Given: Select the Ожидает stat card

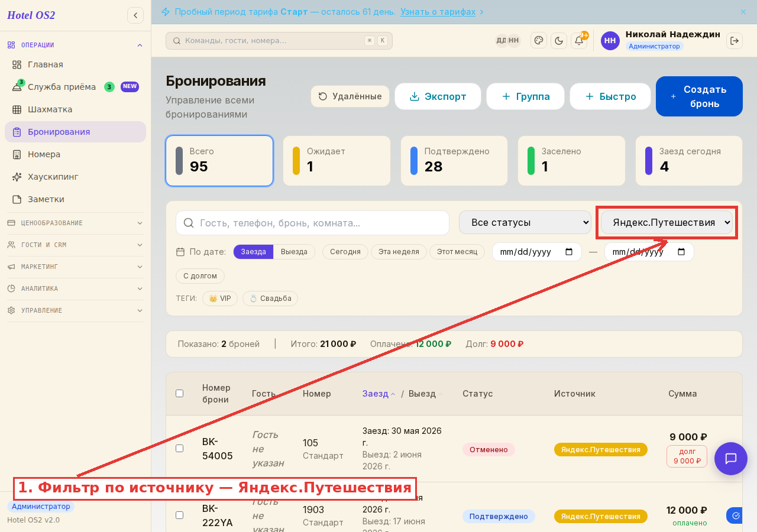Looking at the screenshot, I should click(337, 161).
